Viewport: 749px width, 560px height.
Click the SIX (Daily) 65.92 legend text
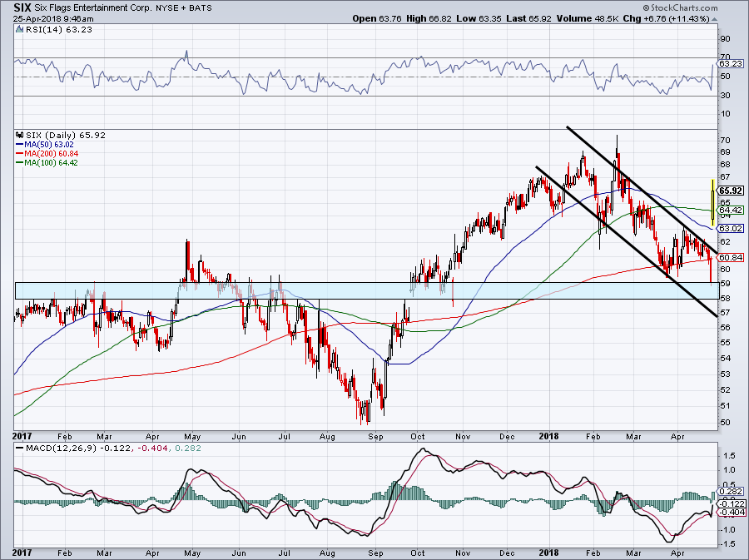[x=66, y=135]
